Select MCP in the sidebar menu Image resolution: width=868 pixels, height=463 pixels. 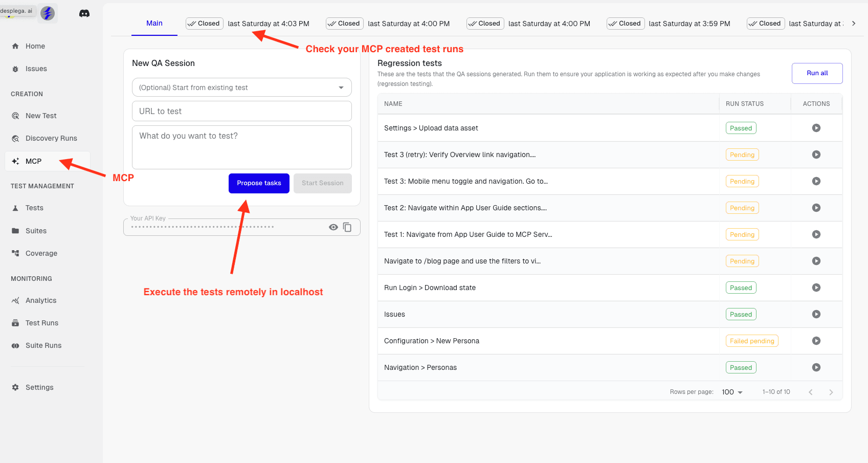(34, 161)
